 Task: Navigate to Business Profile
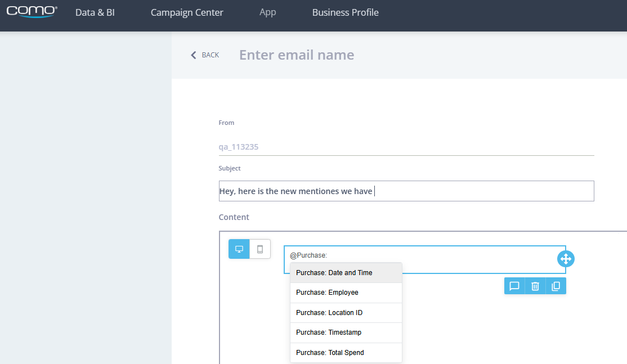coord(346,12)
